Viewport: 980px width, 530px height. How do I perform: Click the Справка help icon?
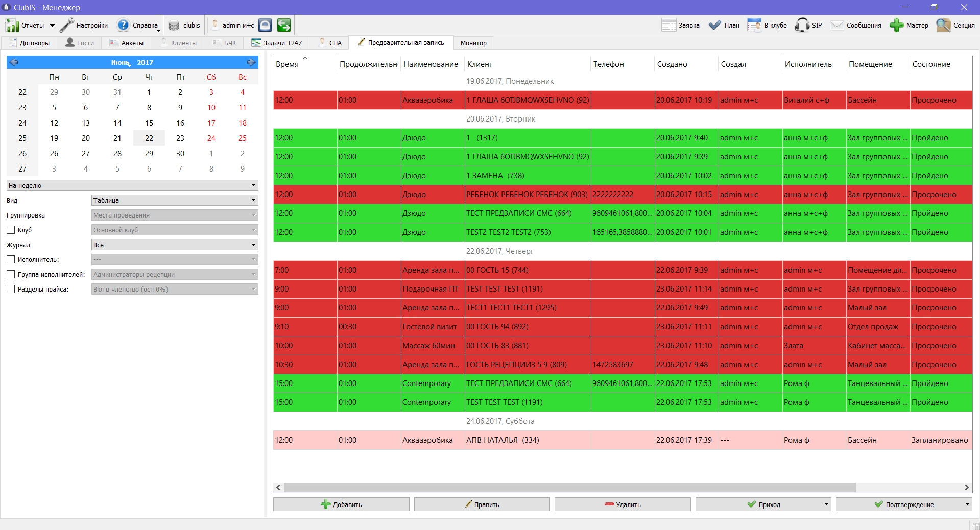click(123, 25)
